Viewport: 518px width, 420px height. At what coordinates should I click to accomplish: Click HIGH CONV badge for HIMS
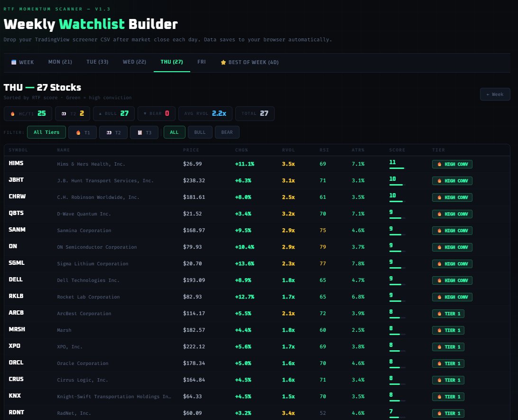click(x=452, y=164)
